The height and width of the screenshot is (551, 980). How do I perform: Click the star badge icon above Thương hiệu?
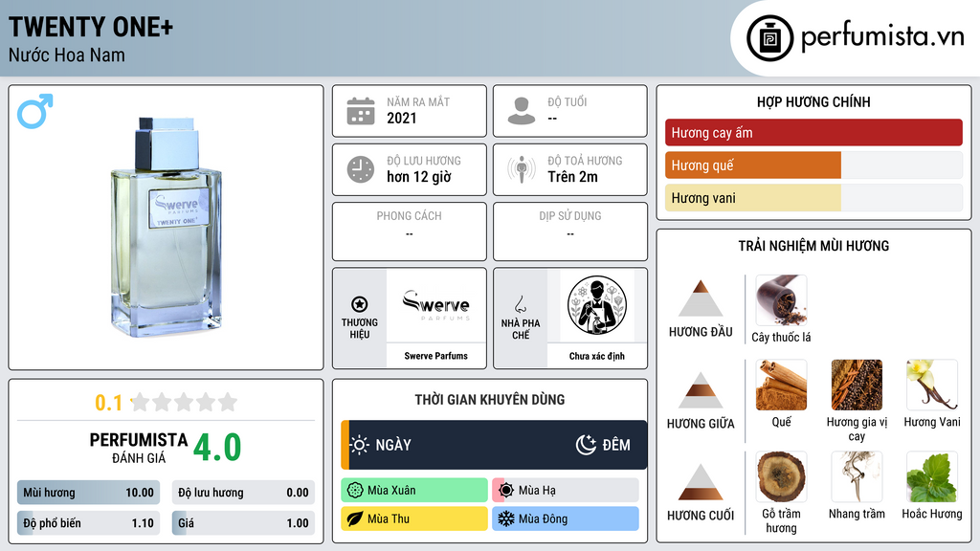coord(360,304)
